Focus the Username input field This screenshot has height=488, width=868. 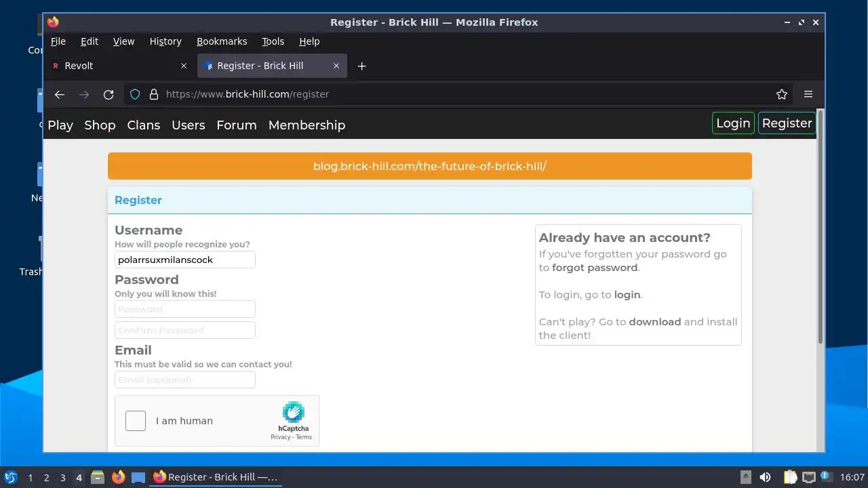point(185,260)
